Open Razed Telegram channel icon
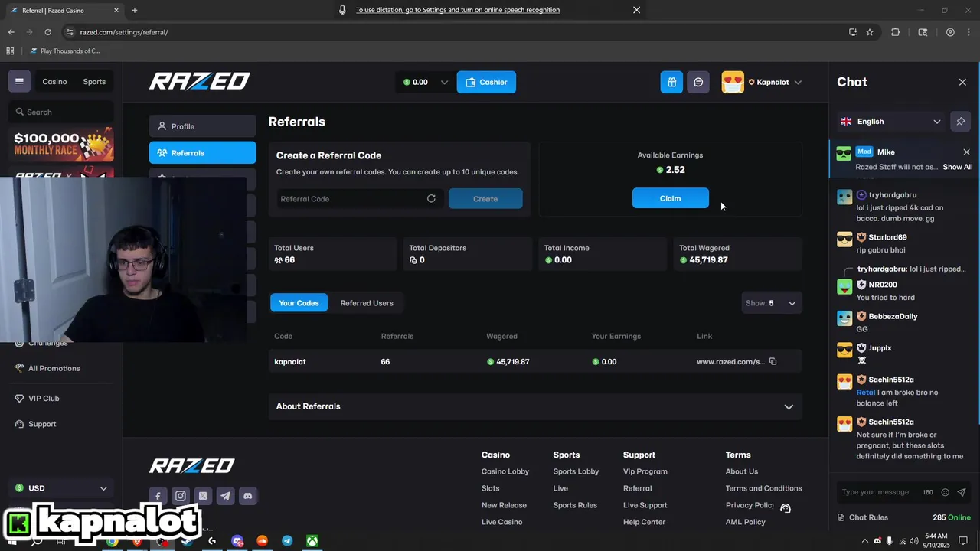Image resolution: width=980 pixels, height=551 pixels. pyautogui.click(x=225, y=496)
